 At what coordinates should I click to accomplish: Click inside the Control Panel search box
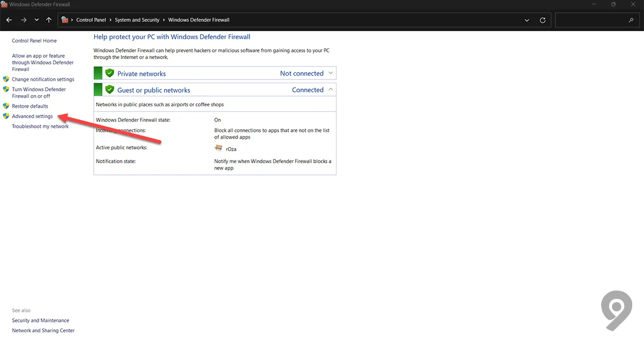[x=590, y=20]
